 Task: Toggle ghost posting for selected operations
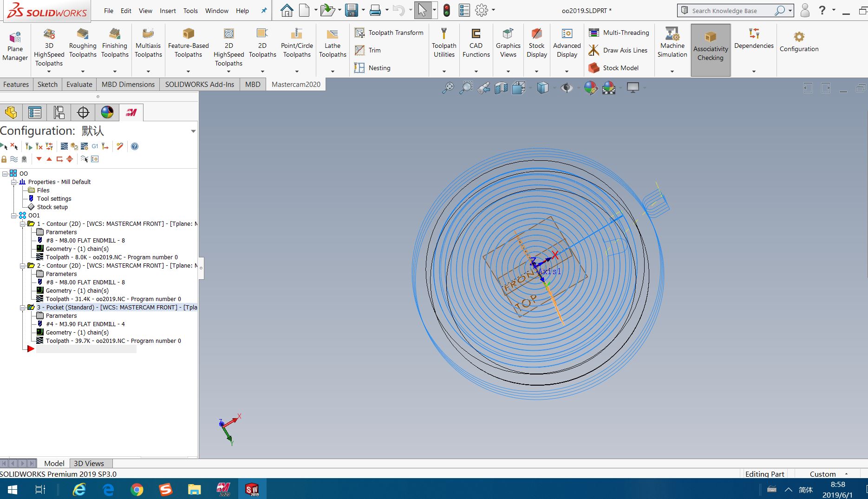(24, 159)
